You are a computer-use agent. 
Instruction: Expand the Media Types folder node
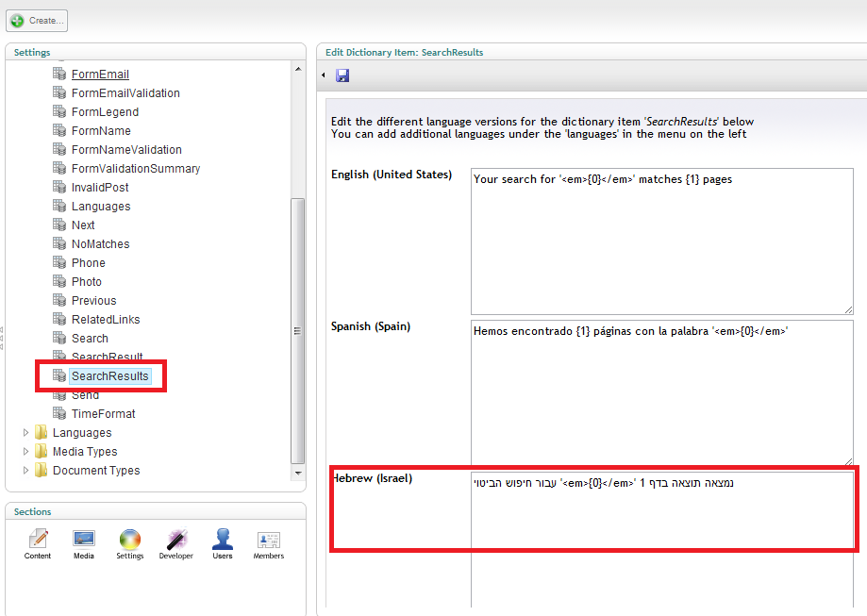click(x=25, y=451)
